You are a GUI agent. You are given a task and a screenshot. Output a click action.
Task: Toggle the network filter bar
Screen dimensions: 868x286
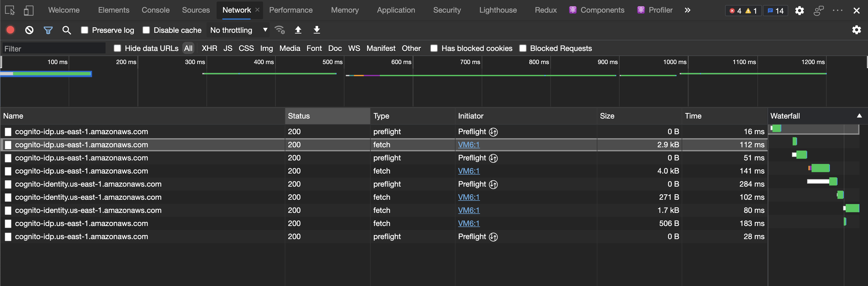click(x=48, y=30)
